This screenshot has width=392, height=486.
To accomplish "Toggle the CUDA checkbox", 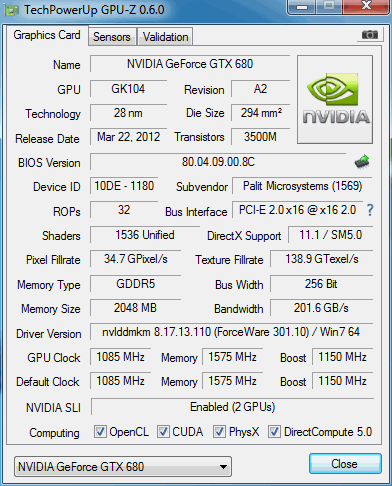I will click(x=163, y=432).
